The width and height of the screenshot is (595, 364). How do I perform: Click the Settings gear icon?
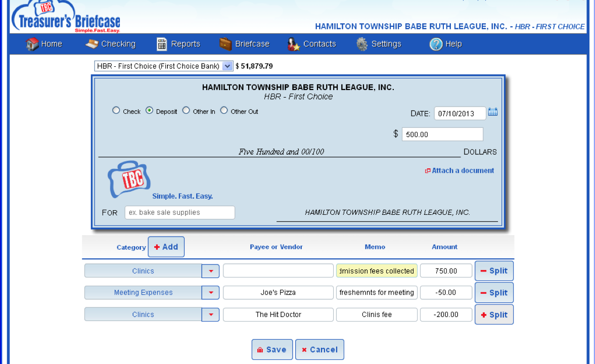tap(362, 44)
